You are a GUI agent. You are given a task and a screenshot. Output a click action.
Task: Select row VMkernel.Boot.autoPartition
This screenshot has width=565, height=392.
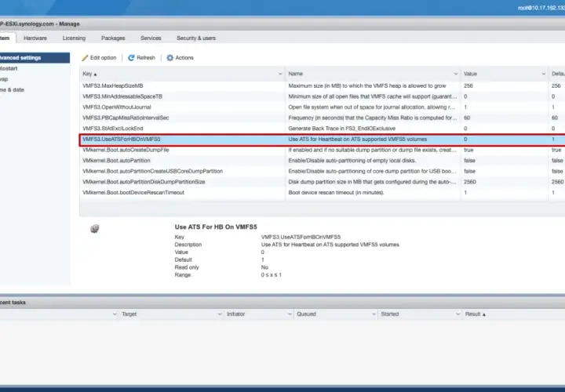tap(323, 161)
